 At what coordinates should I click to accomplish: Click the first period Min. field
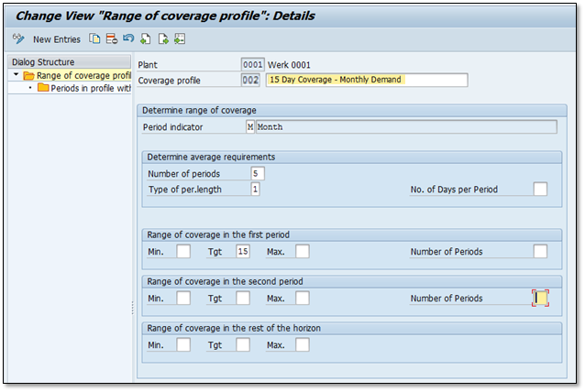(x=184, y=251)
